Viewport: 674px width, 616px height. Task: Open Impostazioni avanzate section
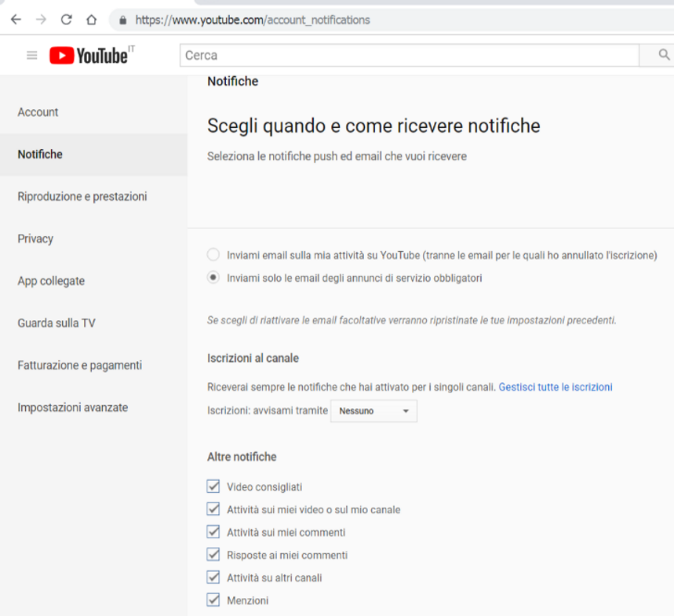tap(93, 407)
